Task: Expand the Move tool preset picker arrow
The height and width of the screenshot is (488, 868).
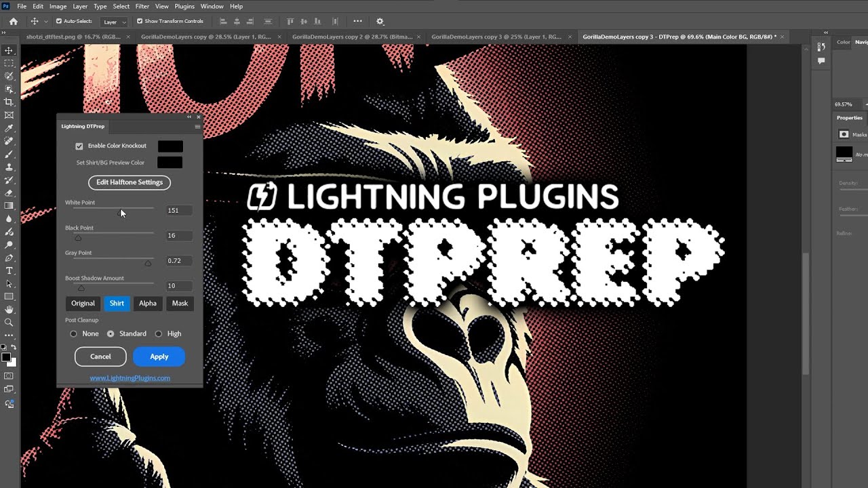Action: click(45, 22)
